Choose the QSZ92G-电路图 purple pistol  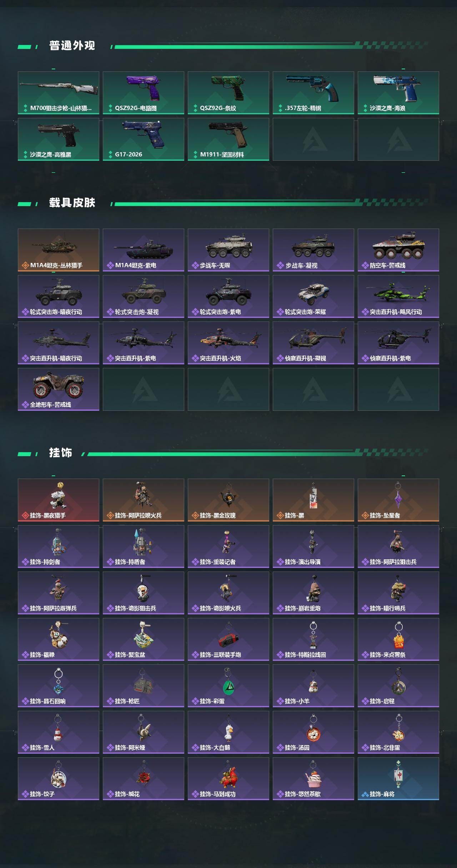[x=144, y=93]
